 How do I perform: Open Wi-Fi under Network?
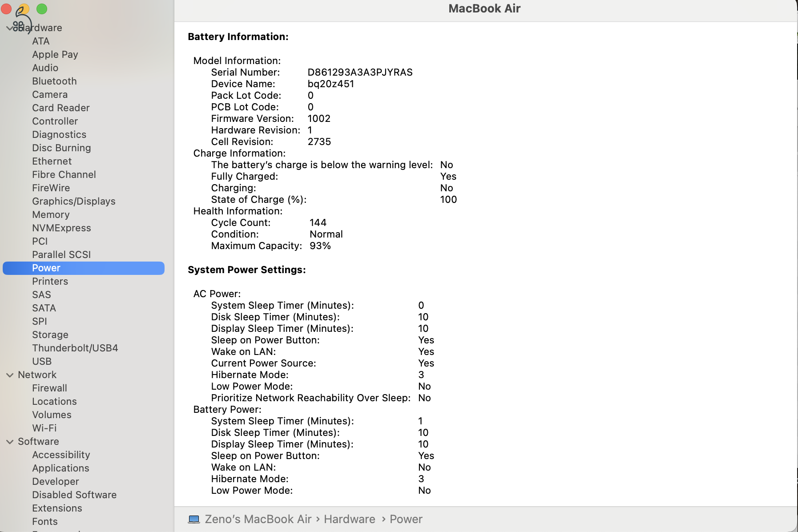point(44,428)
